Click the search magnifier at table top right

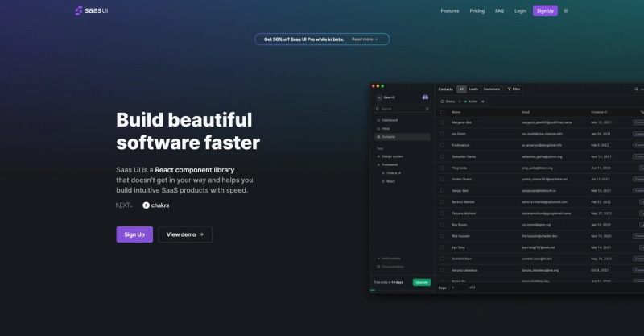tap(636, 89)
